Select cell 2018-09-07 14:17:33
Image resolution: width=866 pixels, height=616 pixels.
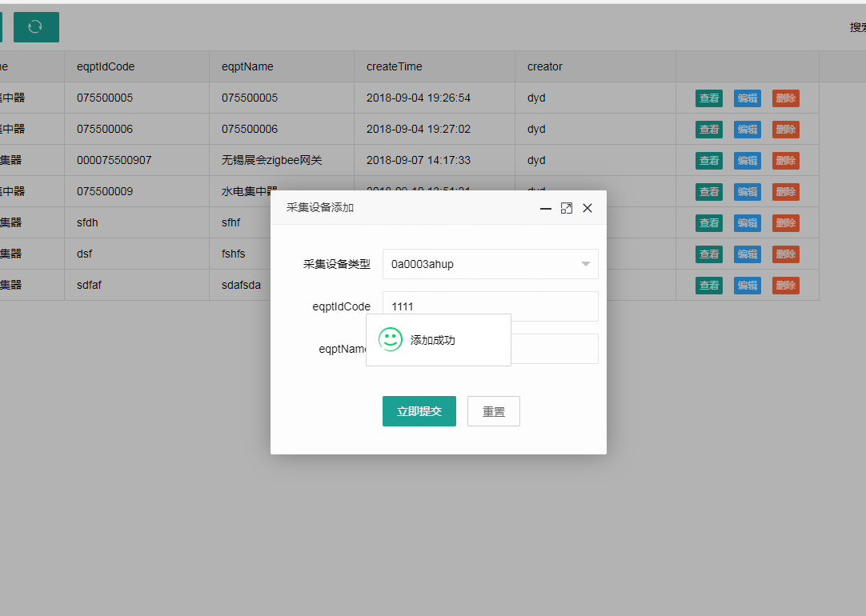click(435, 160)
